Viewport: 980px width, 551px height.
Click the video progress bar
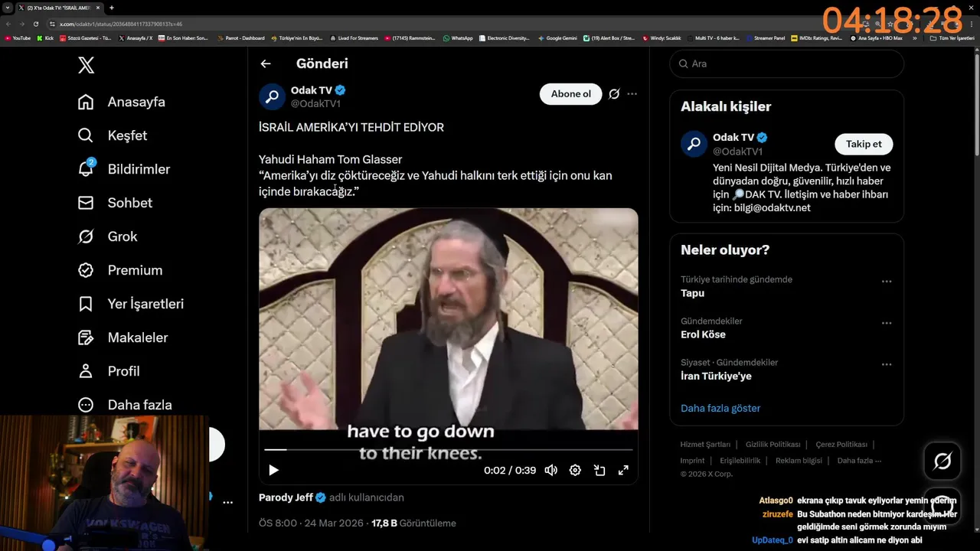(448, 450)
